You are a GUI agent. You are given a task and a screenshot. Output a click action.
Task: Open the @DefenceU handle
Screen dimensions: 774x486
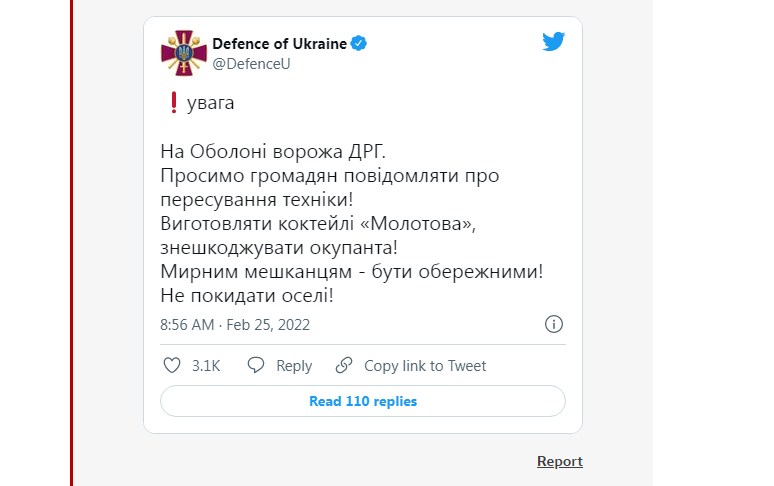(251, 64)
